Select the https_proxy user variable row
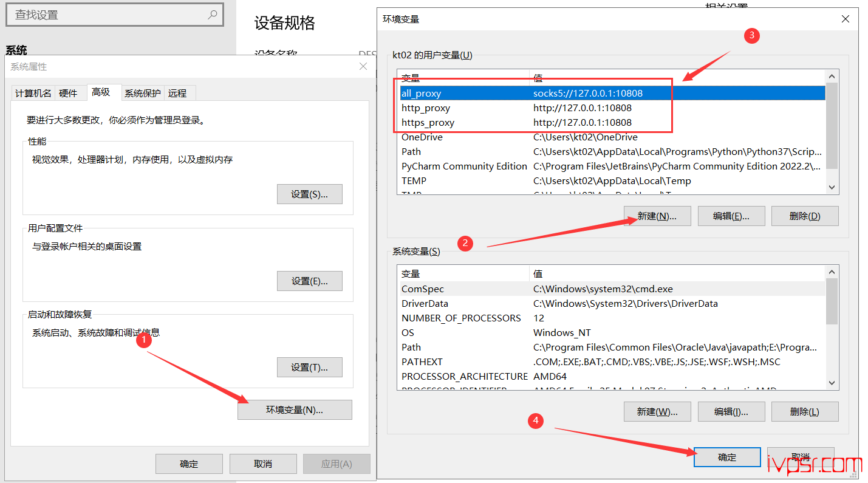 pos(612,122)
